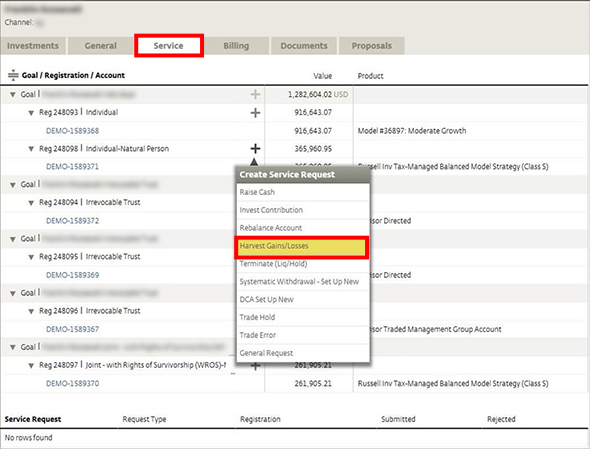Click the 365,960.95 value cell
Image resolution: width=590 pixels, height=449 pixels.
click(313, 149)
